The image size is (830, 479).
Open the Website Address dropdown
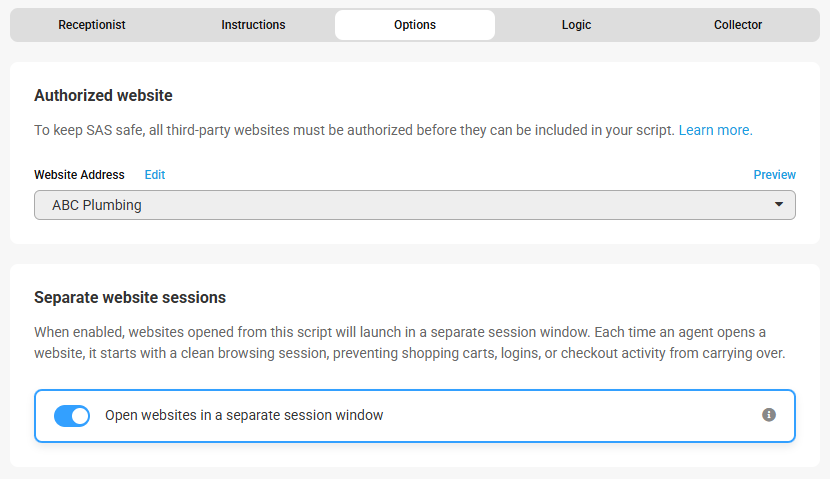click(414, 205)
